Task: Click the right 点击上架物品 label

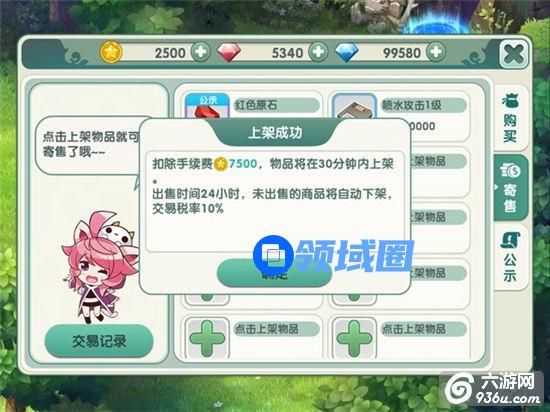Action: pyautogui.click(x=414, y=329)
